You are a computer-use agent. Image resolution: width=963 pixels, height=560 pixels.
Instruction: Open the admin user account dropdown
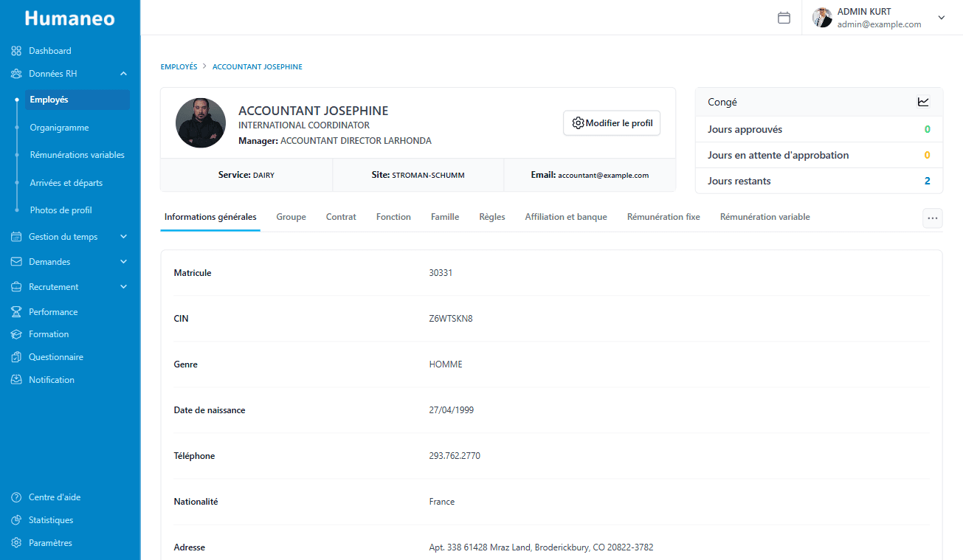pyautogui.click(x=941, y=18)
